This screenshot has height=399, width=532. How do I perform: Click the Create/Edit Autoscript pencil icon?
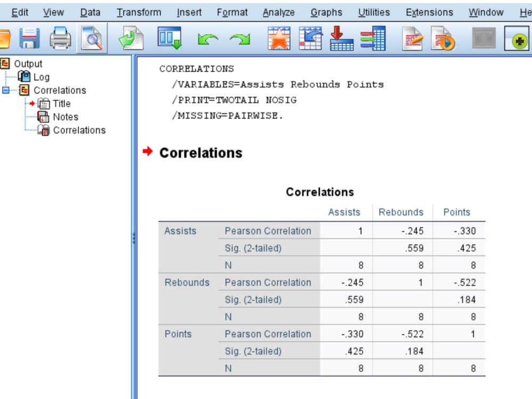pos(412,38)
